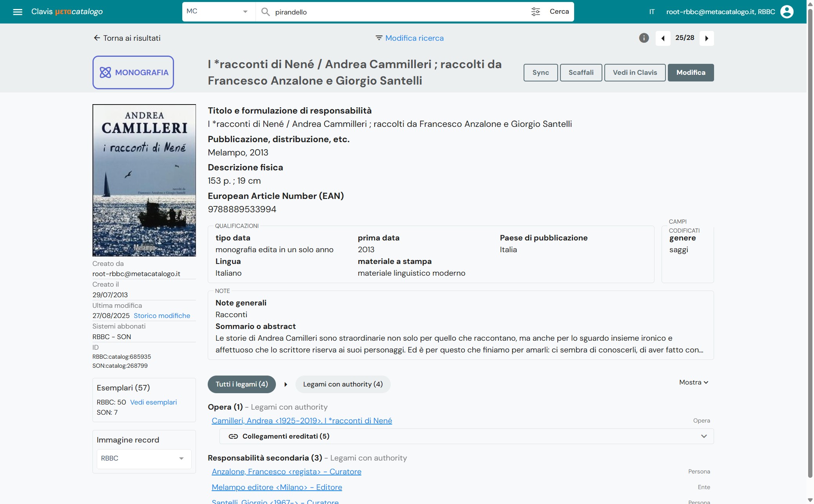Click the Modifica button
This screenshot has width=814, height=504.
(x=691, y=73)
